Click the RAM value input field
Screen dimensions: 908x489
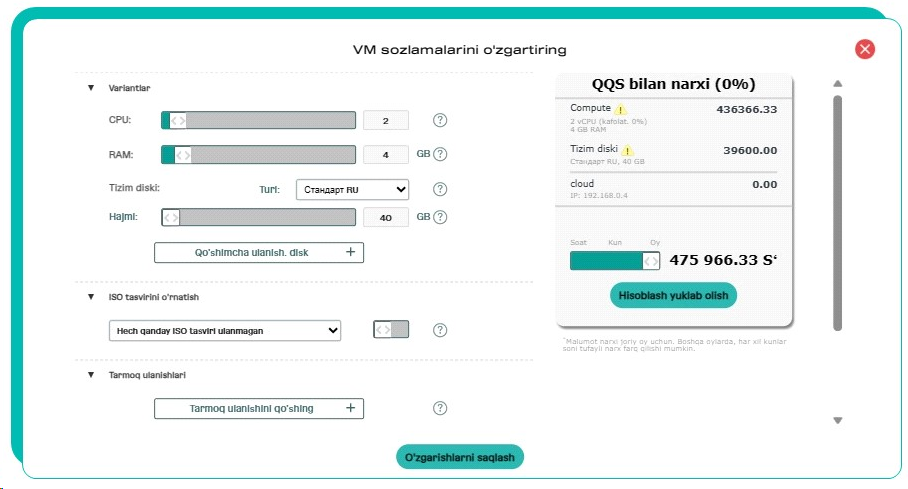tap(386, 155)
